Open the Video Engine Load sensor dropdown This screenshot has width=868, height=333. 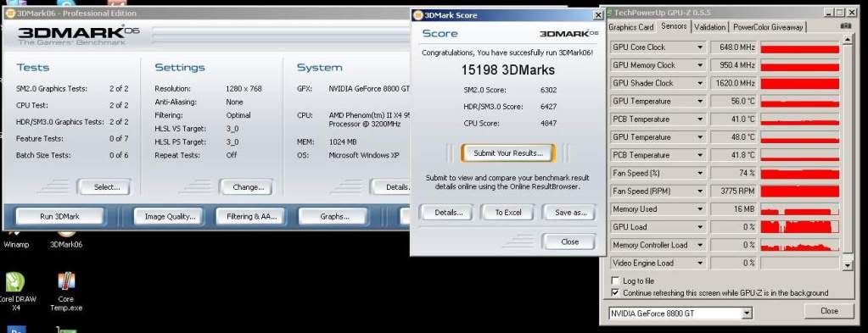point(700,264)
